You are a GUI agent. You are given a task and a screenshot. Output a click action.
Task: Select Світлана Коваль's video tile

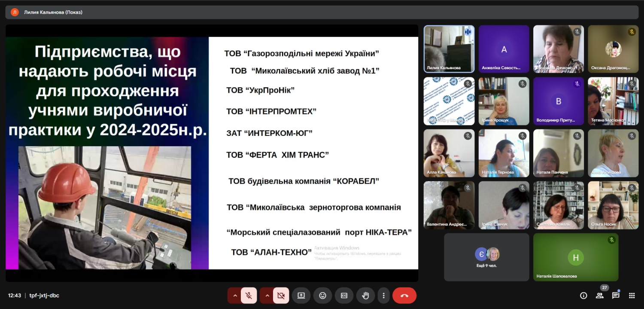tap(559, 205)
